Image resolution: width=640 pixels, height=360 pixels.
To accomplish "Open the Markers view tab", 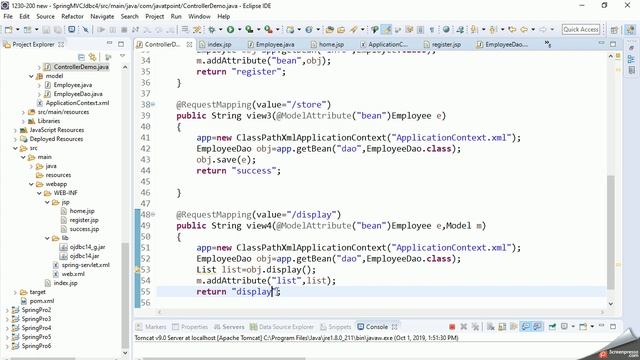I will pyautogui.click(x=151, y=327).
